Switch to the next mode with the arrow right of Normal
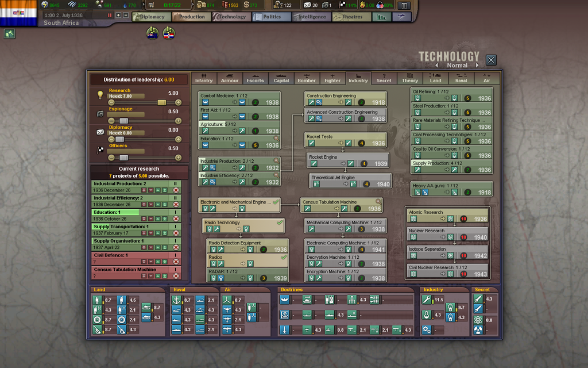 tap(477, 66)
